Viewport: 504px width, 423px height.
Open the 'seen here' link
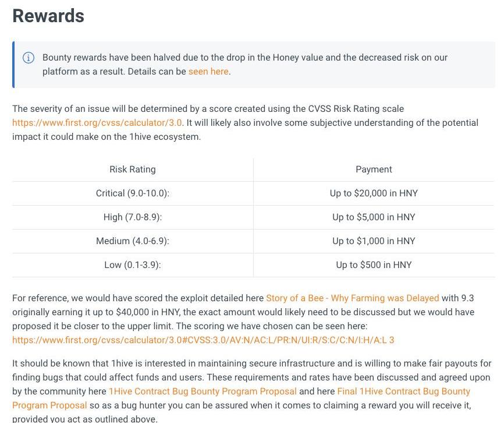(208, 72)
